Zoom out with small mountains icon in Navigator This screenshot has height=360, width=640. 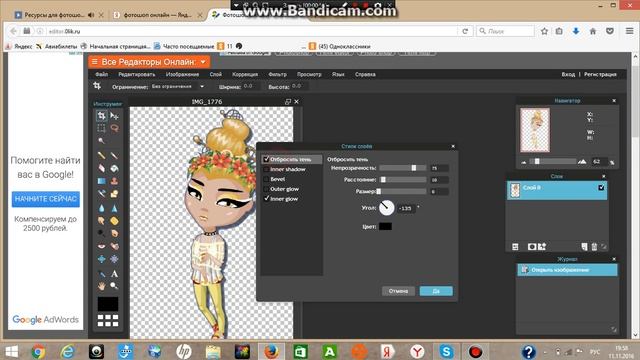click(524, 162)
